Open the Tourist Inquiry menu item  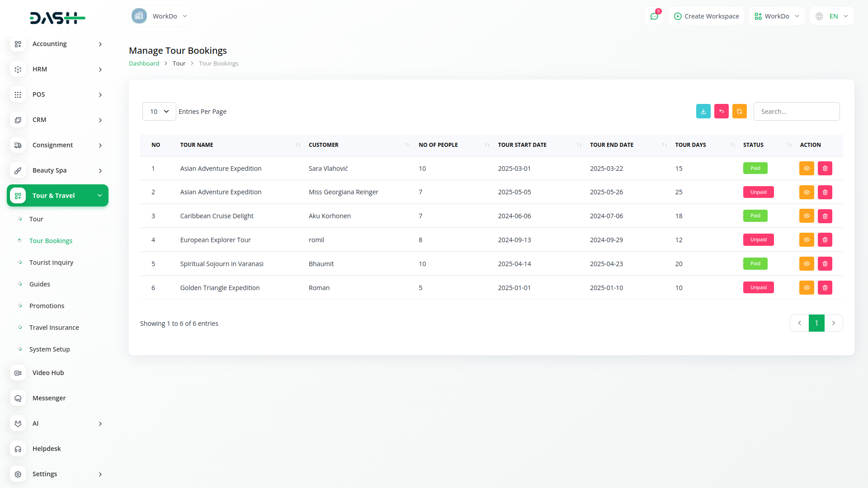click(51, 263)
